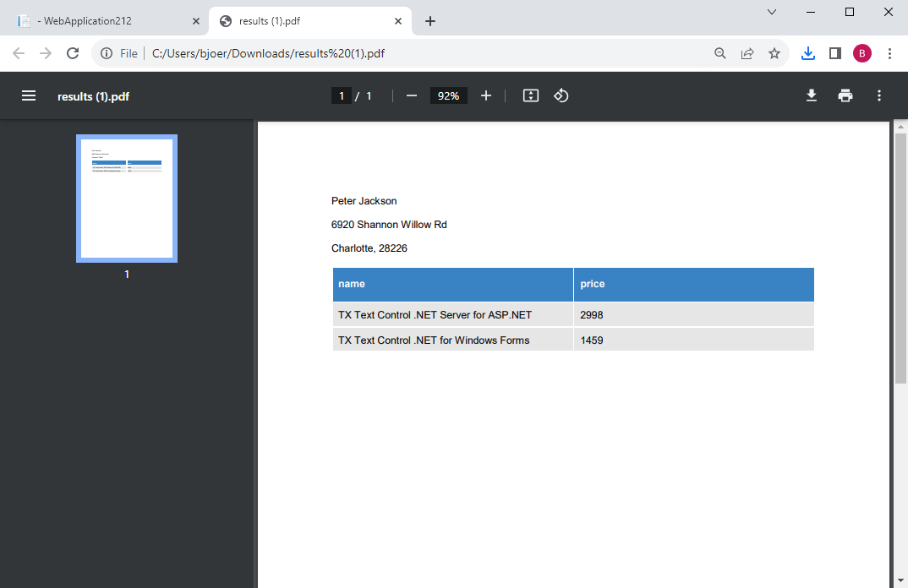Print the PDF document
This screenshot has width=908, height=588.
(x=845, y=96)
